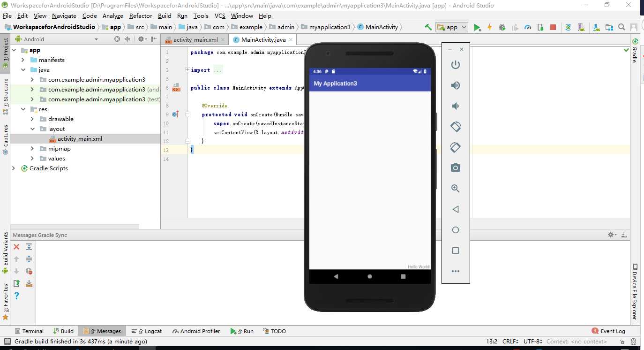
Task: Toggle the Device File Explorer tab
Action: 635,292
